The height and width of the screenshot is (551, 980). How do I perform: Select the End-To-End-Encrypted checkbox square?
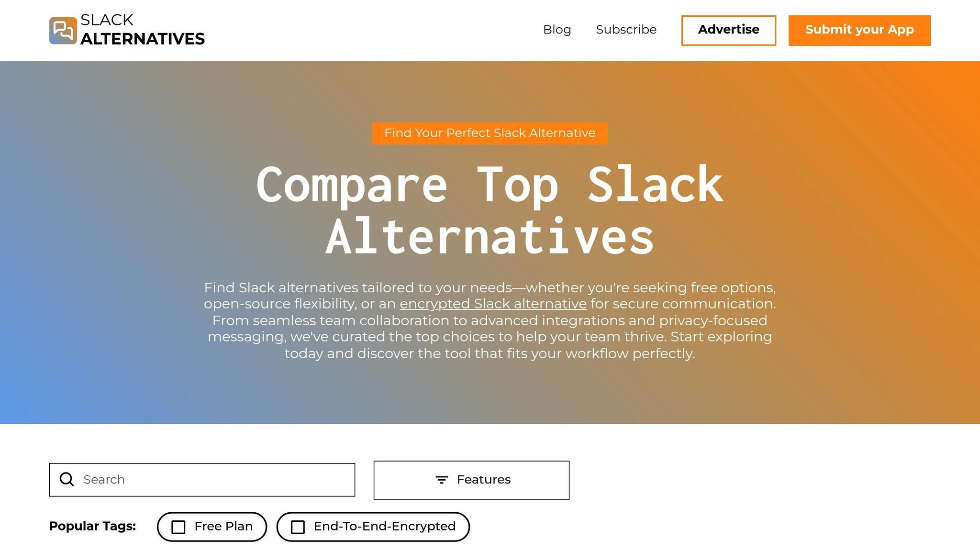click(x=298, y=526)
